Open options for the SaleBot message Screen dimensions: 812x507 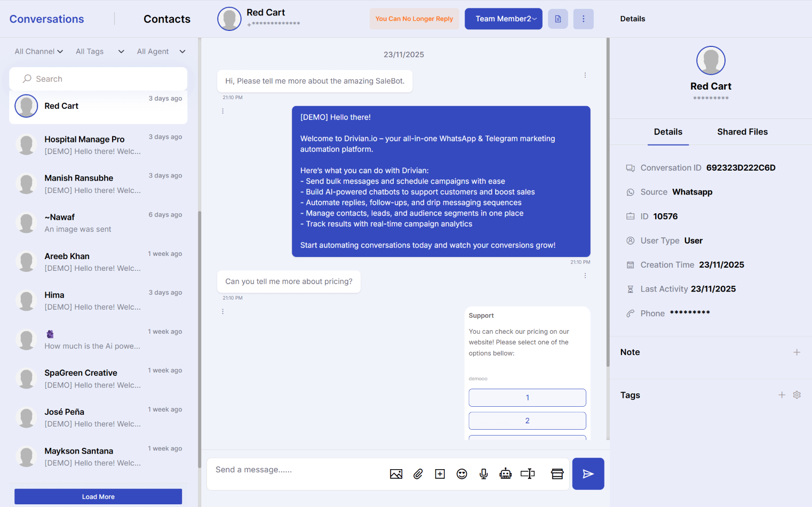585,75
